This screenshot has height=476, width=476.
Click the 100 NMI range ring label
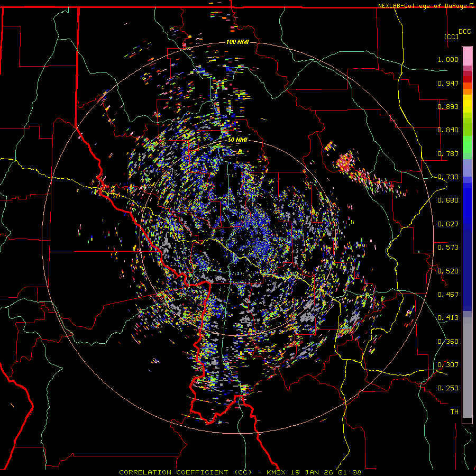(x=237, y=42)
